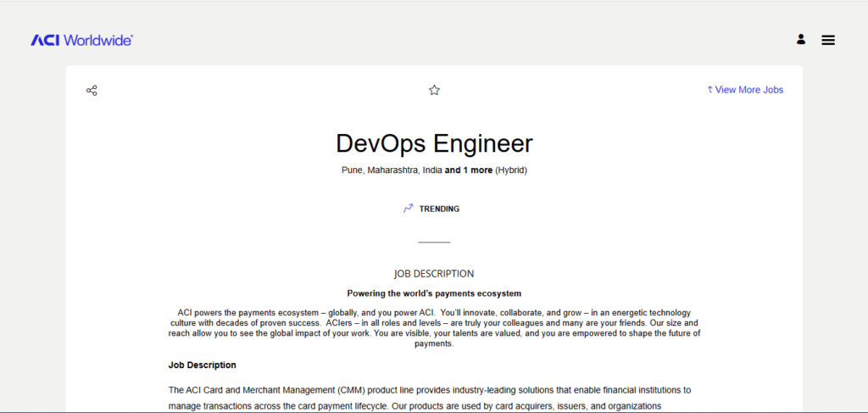The height and width of the screenshot is (413, 868).
Task: Click the View More Jobs link
Action: point(745,90)
